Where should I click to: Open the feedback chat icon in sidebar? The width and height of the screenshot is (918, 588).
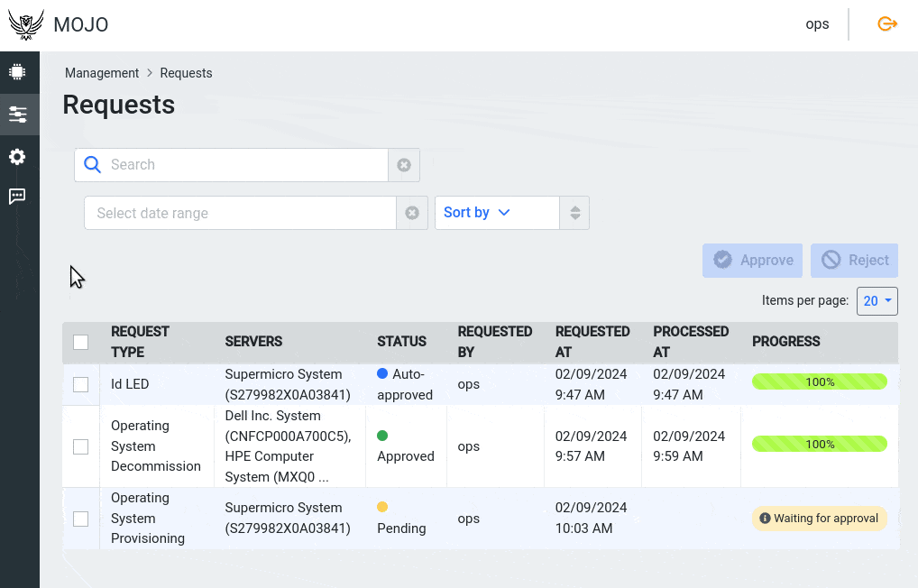pyautogui.click(x=19, y=197)
